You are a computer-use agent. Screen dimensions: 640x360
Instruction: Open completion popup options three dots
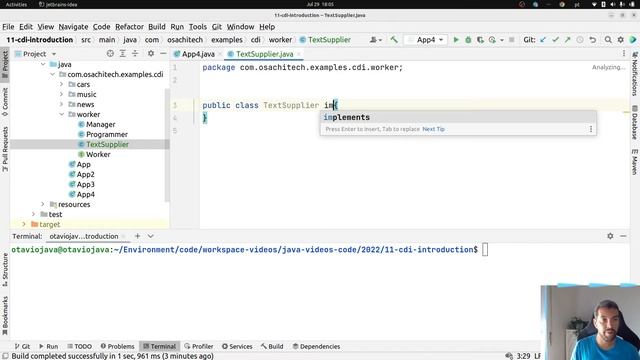[x=591, y=129]
